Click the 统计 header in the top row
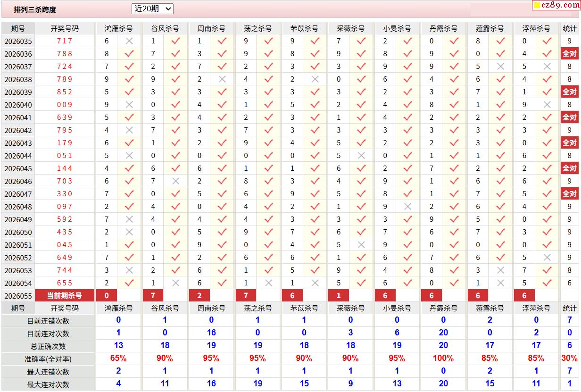This screenshot has width=581, height=392. (x=569, y=28)
